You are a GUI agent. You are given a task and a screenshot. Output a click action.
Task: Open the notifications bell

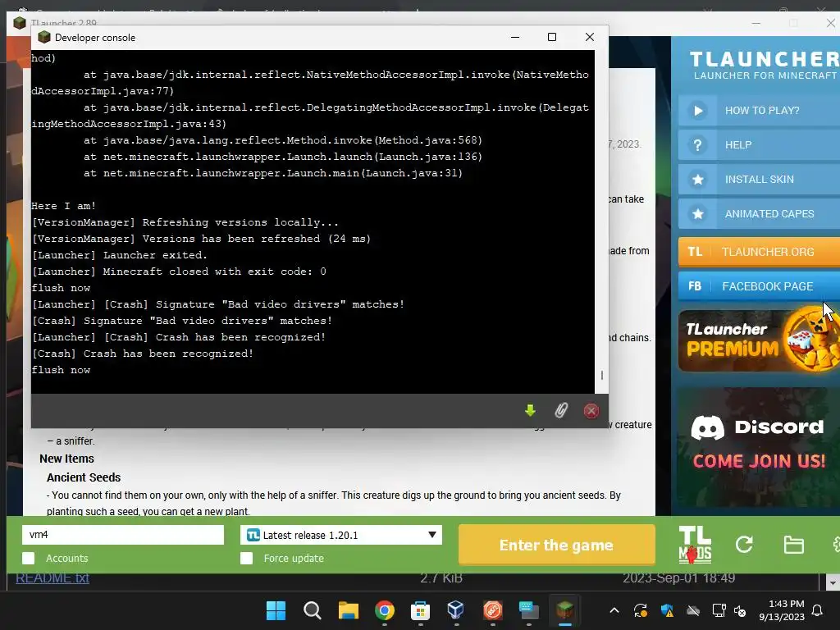point(817,610)
